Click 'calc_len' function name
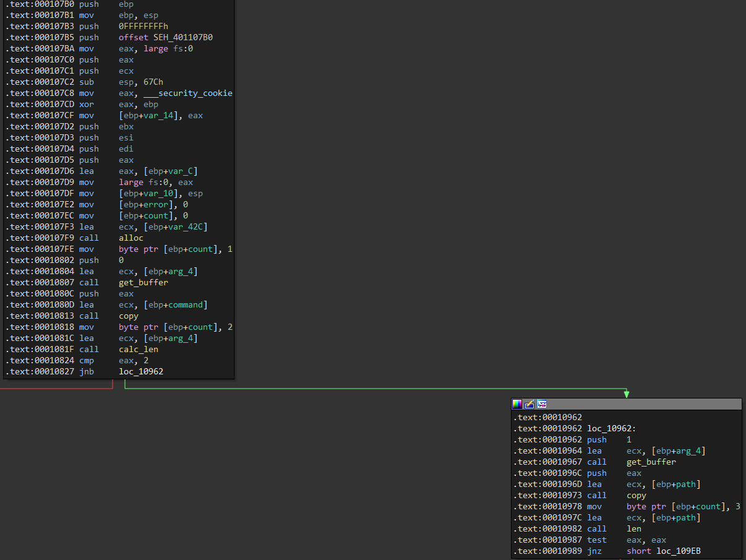 point(139,350)
